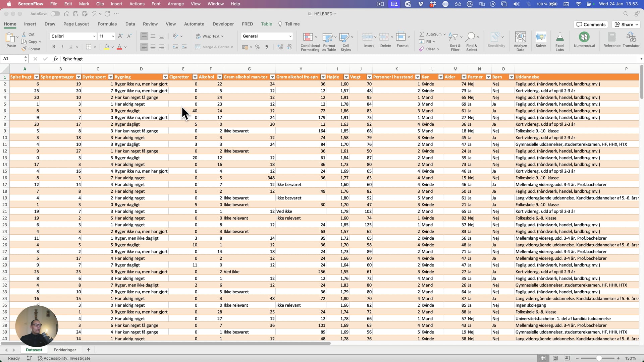Click the AutoSum button
644x362 pixels.
click(431, 34)
